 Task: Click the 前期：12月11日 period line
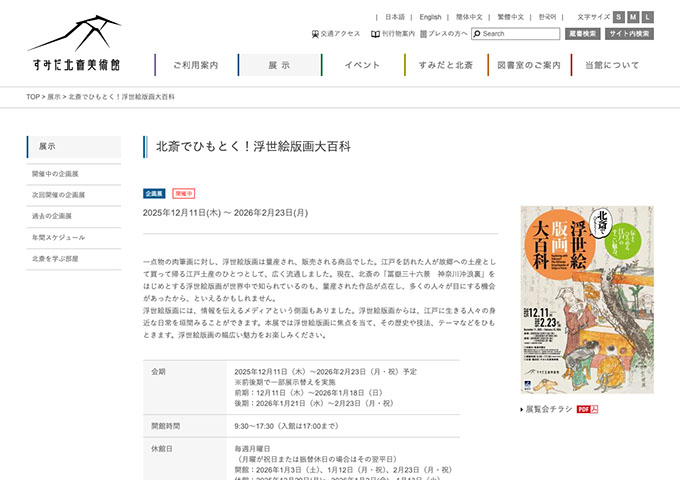pyautogui.click(x=308, y=393)
